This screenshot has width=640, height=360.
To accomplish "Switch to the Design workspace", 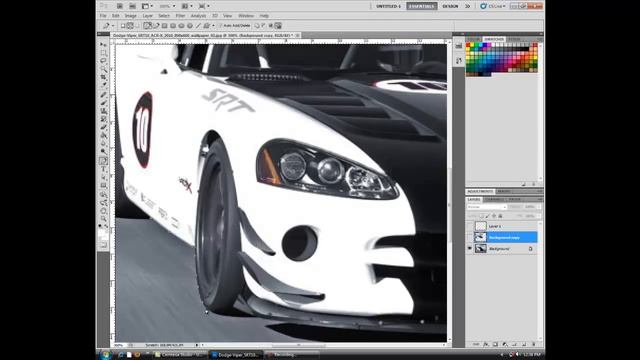I will (x=450, y=6).
